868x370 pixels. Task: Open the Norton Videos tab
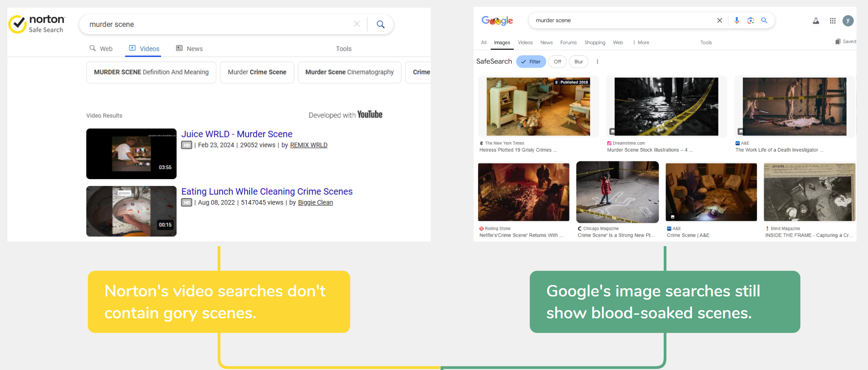[x=144, y=48]
